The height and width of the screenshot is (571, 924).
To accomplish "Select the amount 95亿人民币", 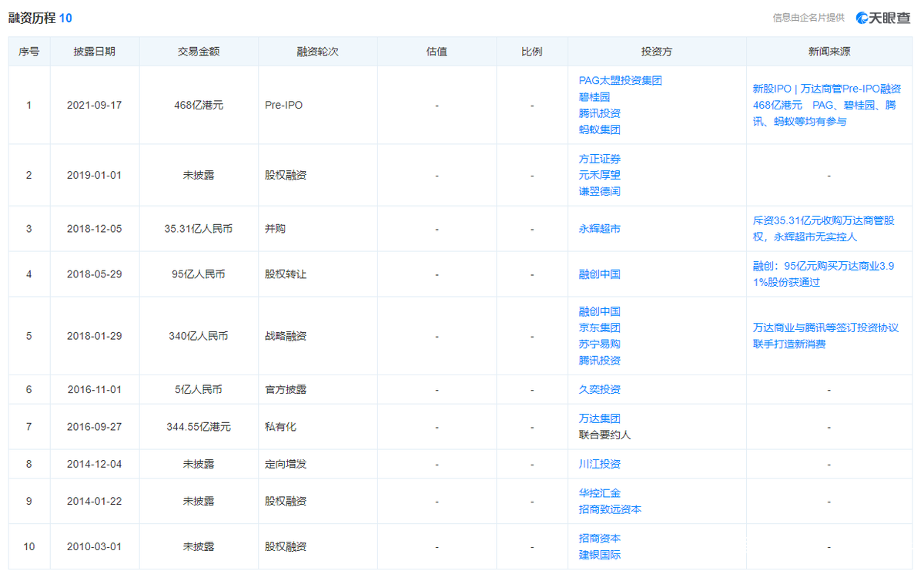I will coord(199,274).
